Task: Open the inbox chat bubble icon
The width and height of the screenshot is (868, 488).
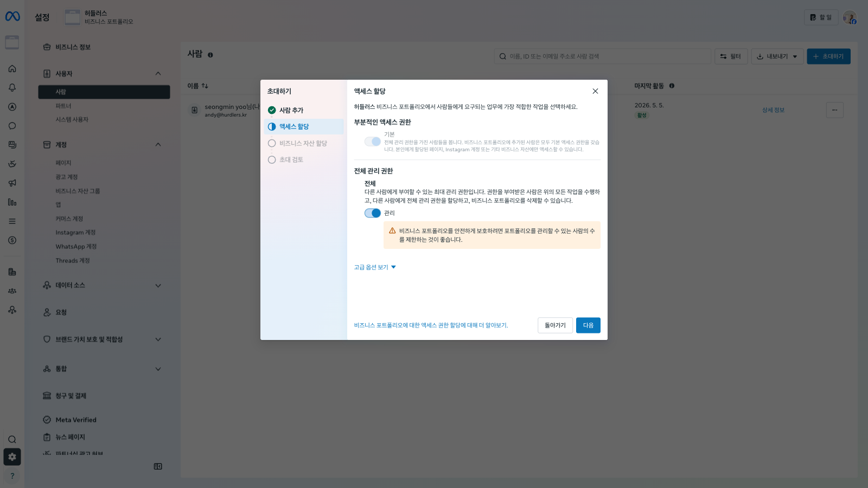Action: coord(12,126)
